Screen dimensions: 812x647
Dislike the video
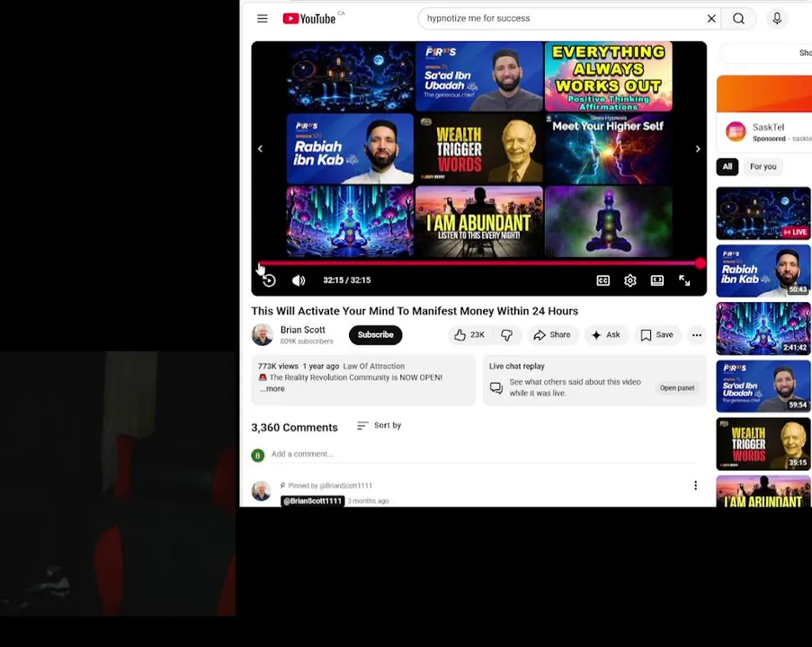[x=507, y=335]
